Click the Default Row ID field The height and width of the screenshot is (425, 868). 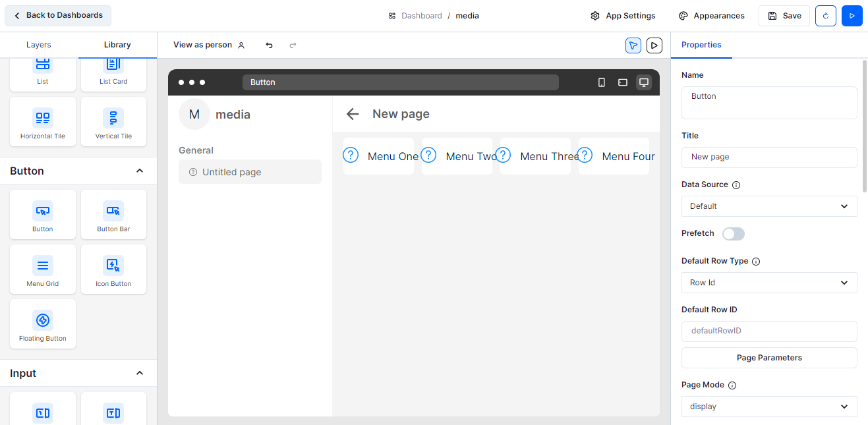pos(768,331)
